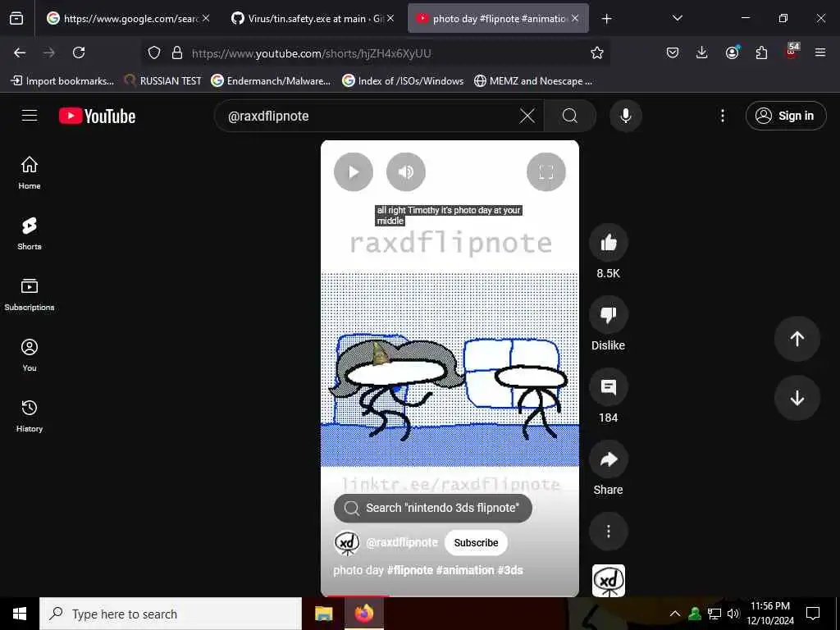View site security padlock info

pos(177,52)
